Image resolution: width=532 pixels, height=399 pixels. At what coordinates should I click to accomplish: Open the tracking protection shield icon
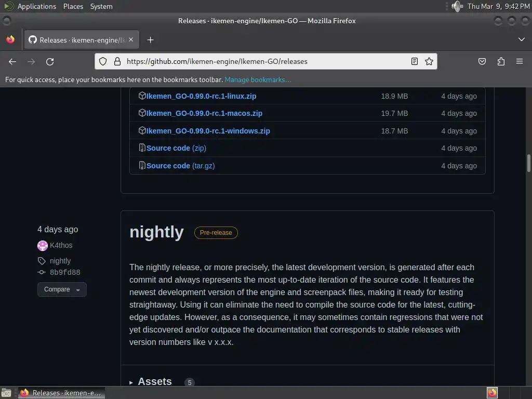click(103, 61)
